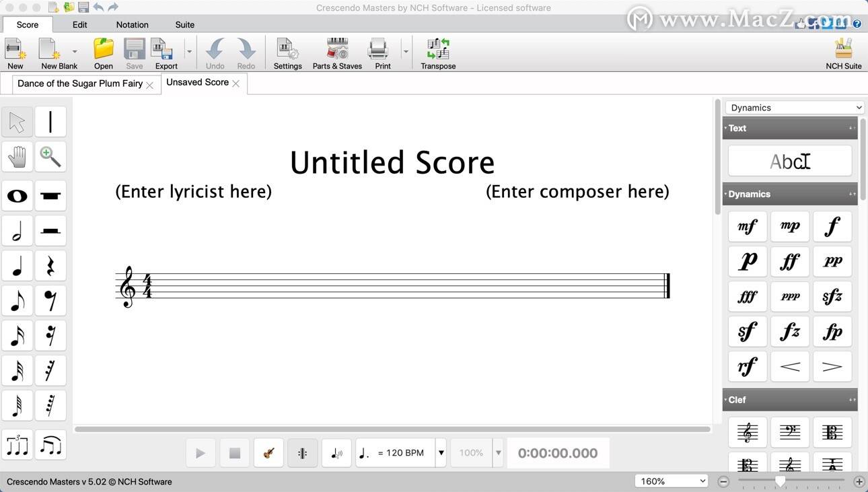The height and width of the screenshot is (492, 868).
Task: Select the quarter rest tool
Action: click(x=50, y=266)
